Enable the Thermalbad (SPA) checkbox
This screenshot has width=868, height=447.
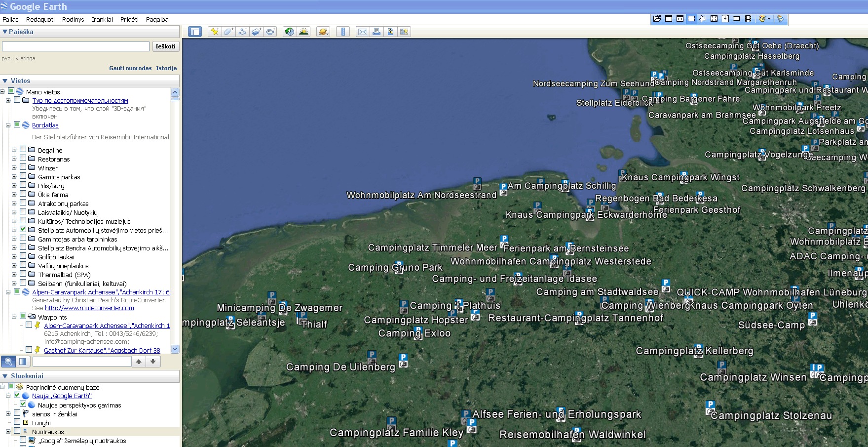[x=23, y=274]
